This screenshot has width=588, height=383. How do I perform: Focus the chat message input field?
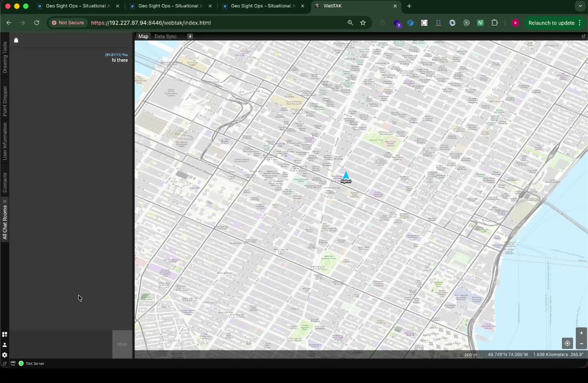tap(61, 344)
